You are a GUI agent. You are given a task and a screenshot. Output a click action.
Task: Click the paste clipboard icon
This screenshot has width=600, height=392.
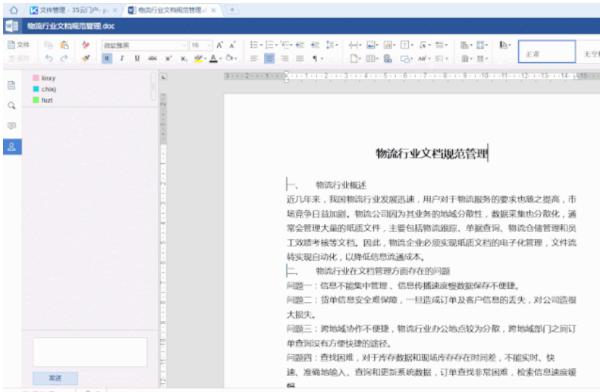tap(65, 45)
